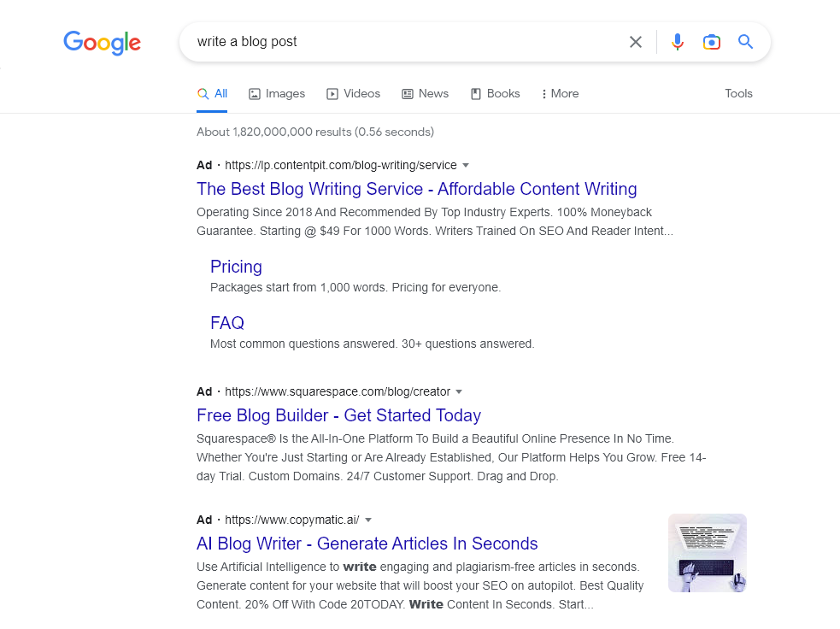This screenshot has width=840, height=629.
Task: Open the ad info arrow next to contentpit.com
Action: (466, 165)
